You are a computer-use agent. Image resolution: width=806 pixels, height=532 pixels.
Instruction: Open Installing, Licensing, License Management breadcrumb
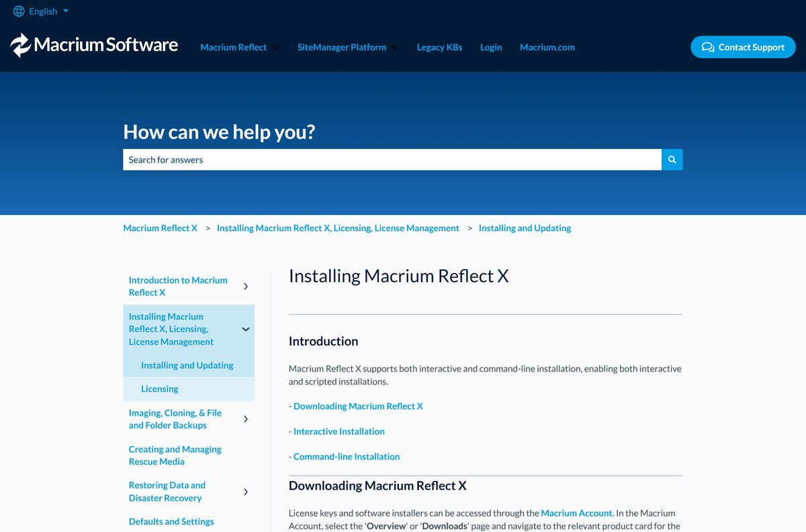coord(338,228)
